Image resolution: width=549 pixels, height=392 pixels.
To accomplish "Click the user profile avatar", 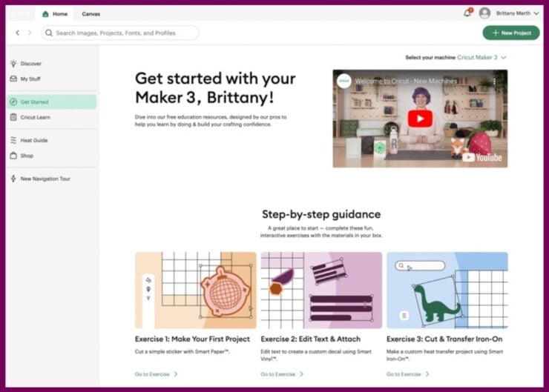I will 484,13.
